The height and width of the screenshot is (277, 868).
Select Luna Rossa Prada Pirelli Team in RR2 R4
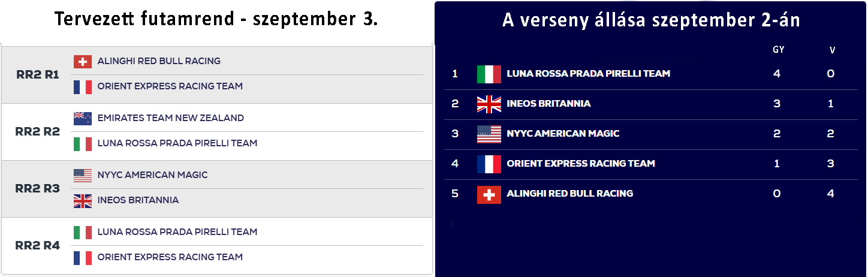[177, 232]
